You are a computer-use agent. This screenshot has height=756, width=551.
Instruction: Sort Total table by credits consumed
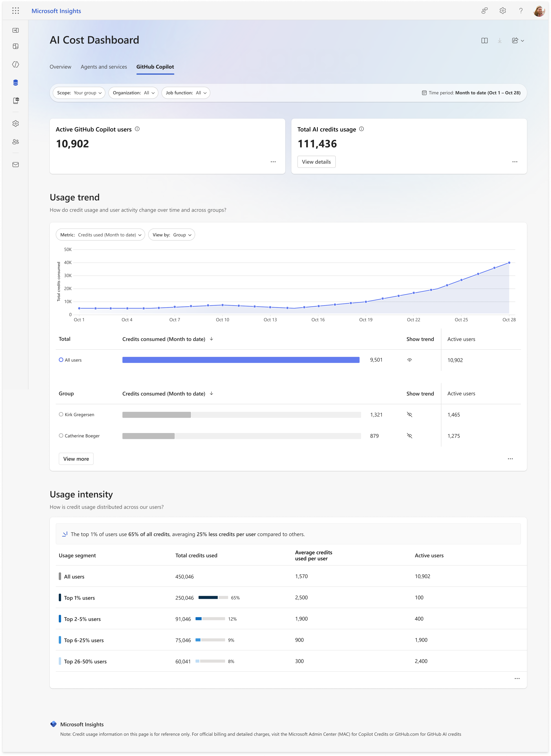click(211, 339)
